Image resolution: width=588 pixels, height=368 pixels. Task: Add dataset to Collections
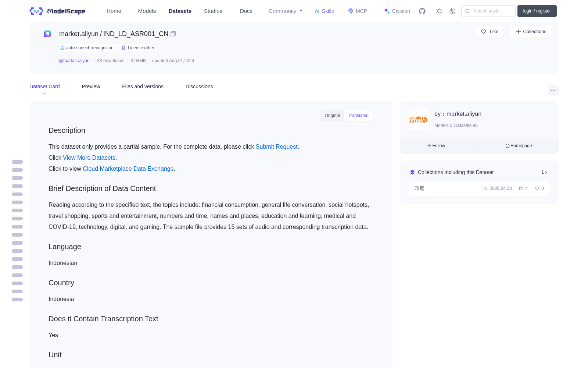tap(531, 32)
